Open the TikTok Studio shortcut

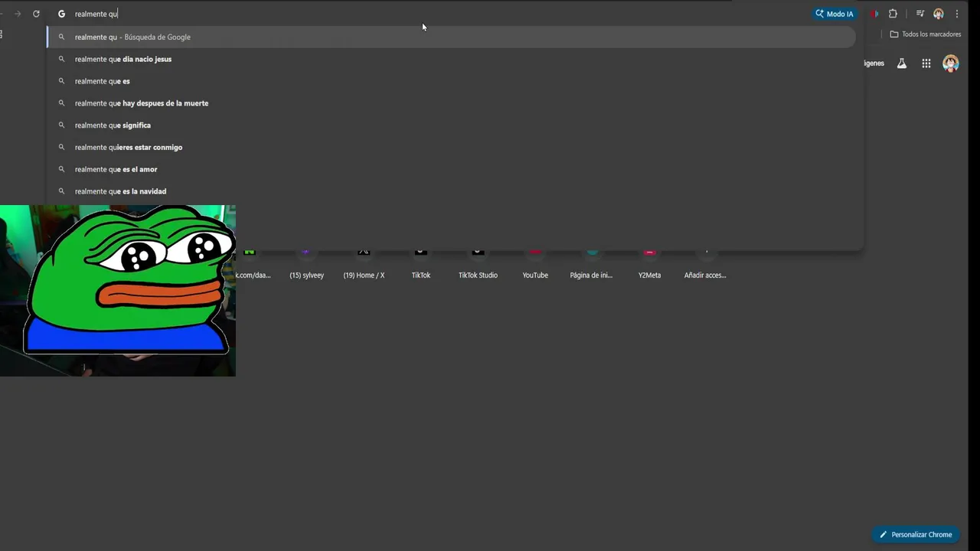click(x=478, y=263)
